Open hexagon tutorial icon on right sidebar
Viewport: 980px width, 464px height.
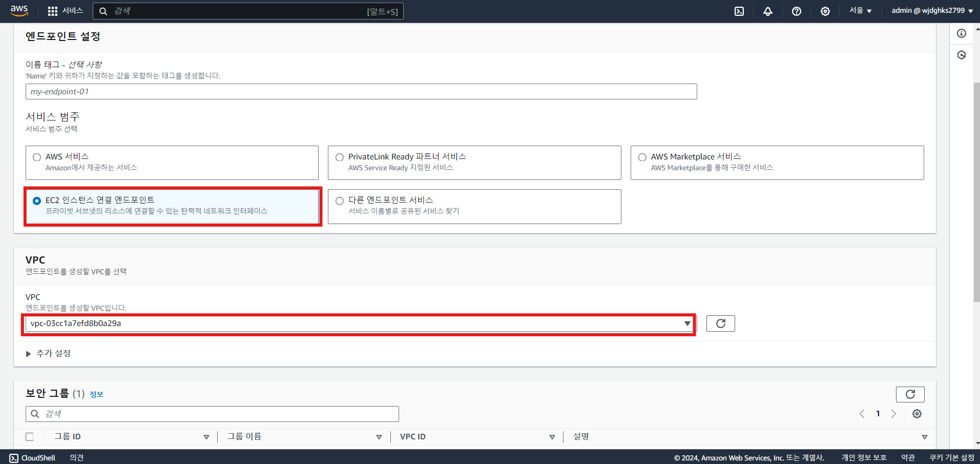(962, 55)
